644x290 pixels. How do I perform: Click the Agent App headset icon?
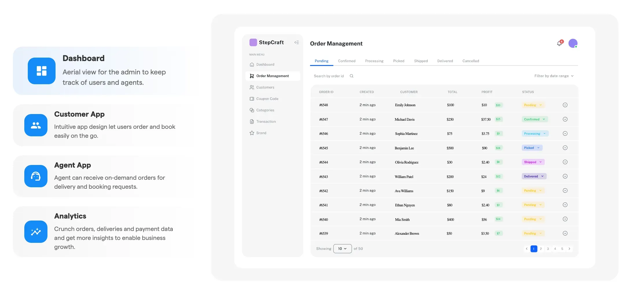pos(36,176)
